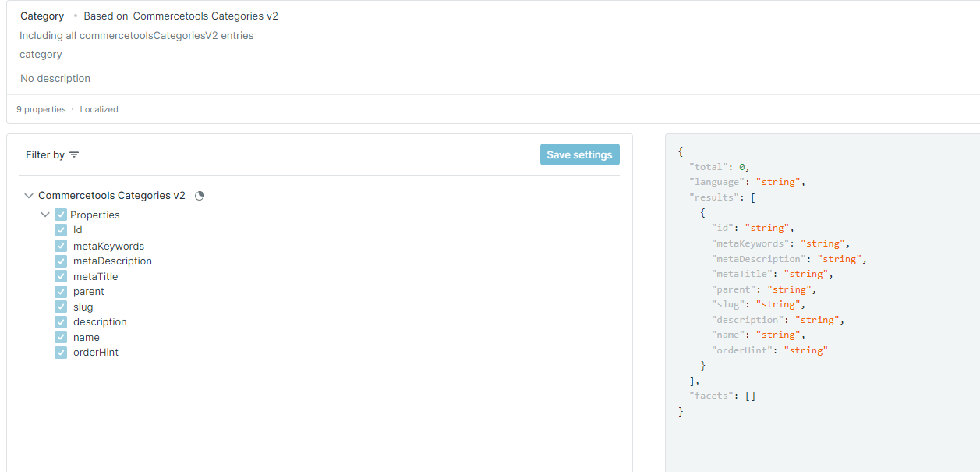Select the Commercetools Categories v2 tree label
This screenshot has height=472, width=980.
(111, 196)
